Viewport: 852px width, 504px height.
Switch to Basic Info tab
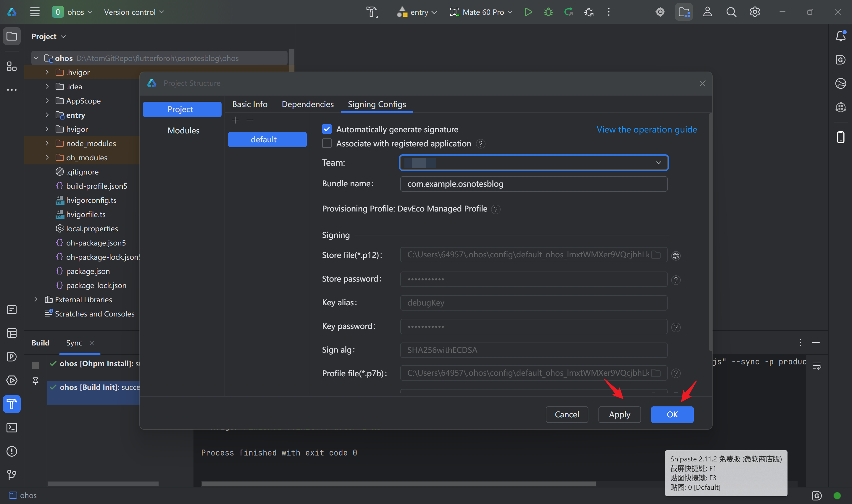click(250, 104)
